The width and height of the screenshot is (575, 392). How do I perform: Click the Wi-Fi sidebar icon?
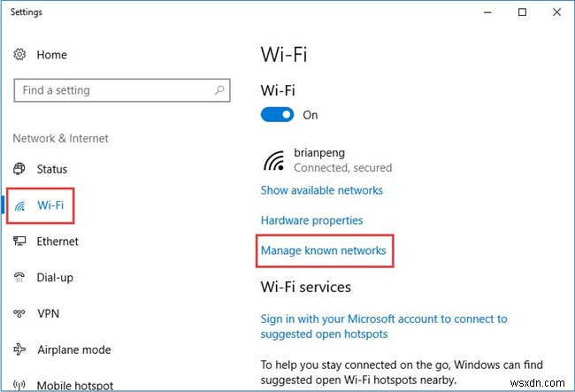(x=20, y=205)
